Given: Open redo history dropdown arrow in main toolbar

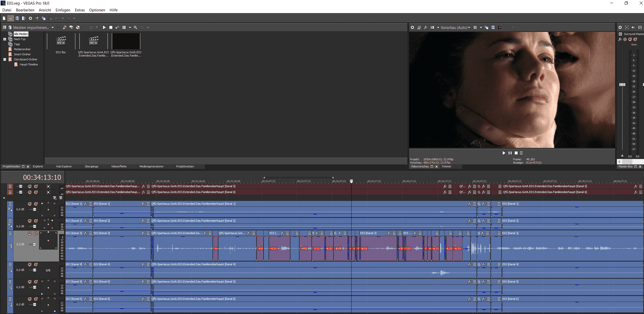Looking at the screenshot, I should tap(74, 18).
